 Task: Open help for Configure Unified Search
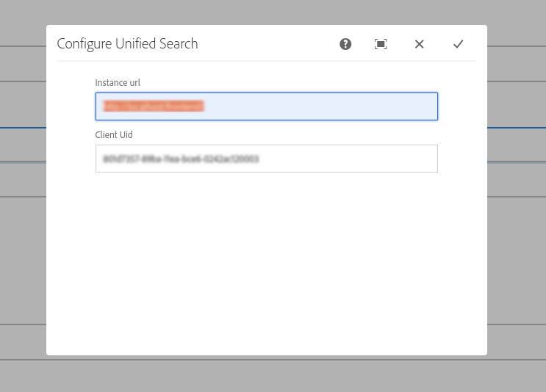click(345, 44)
